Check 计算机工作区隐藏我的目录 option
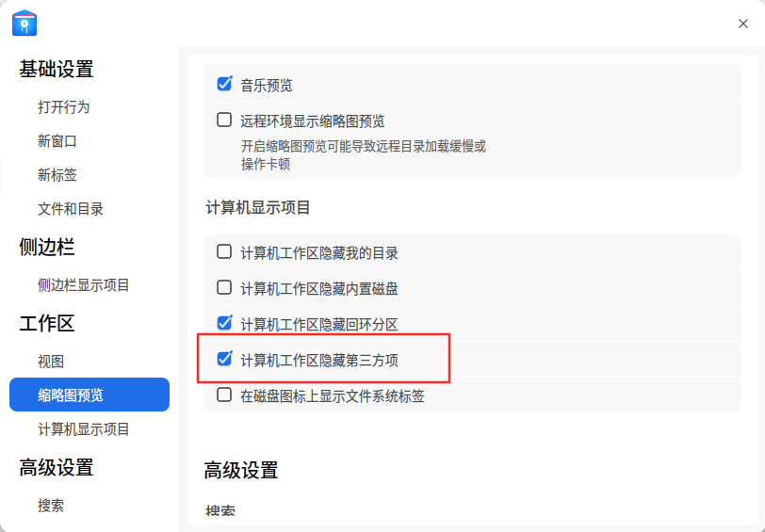Image resolution: width=765 pixels, height=532 pixels. pos(224,251)
